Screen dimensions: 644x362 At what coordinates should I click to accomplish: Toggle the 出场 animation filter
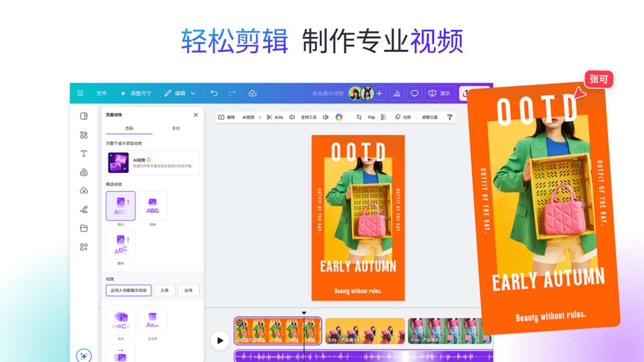[188, 291]
